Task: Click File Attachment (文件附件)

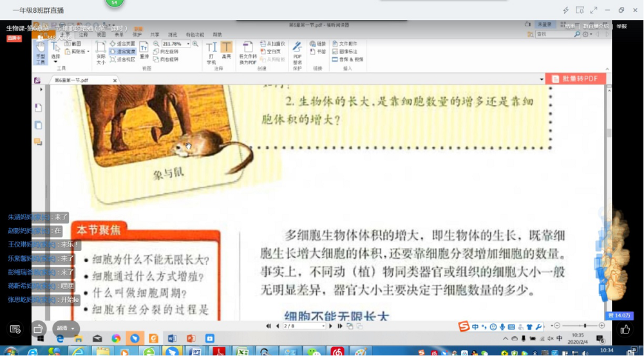Action: coord(345,44)
